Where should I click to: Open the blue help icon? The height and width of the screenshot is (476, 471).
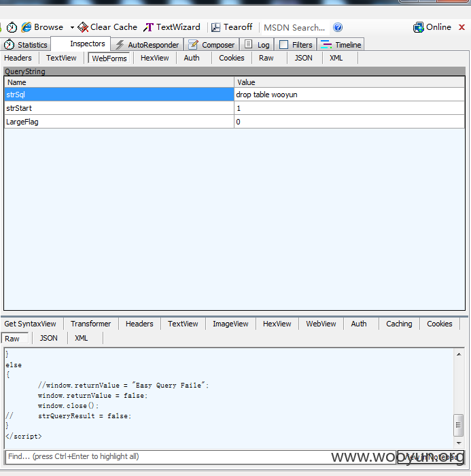(x=338, y=27)
